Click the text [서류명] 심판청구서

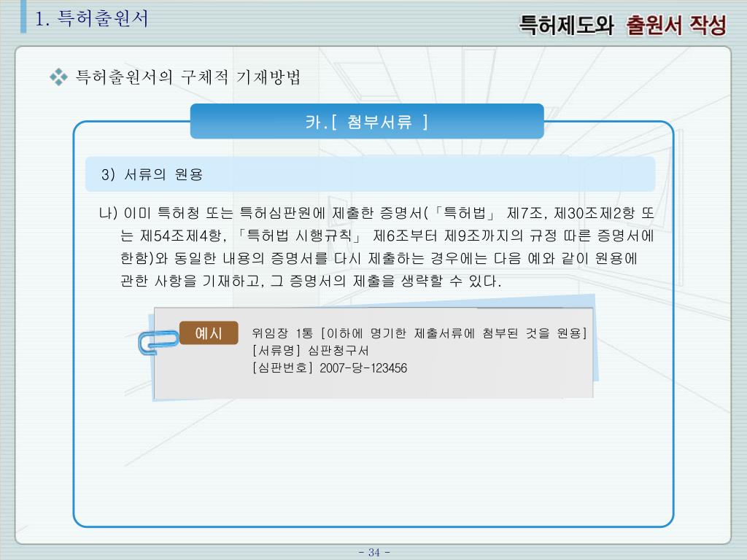pos(310,351)
